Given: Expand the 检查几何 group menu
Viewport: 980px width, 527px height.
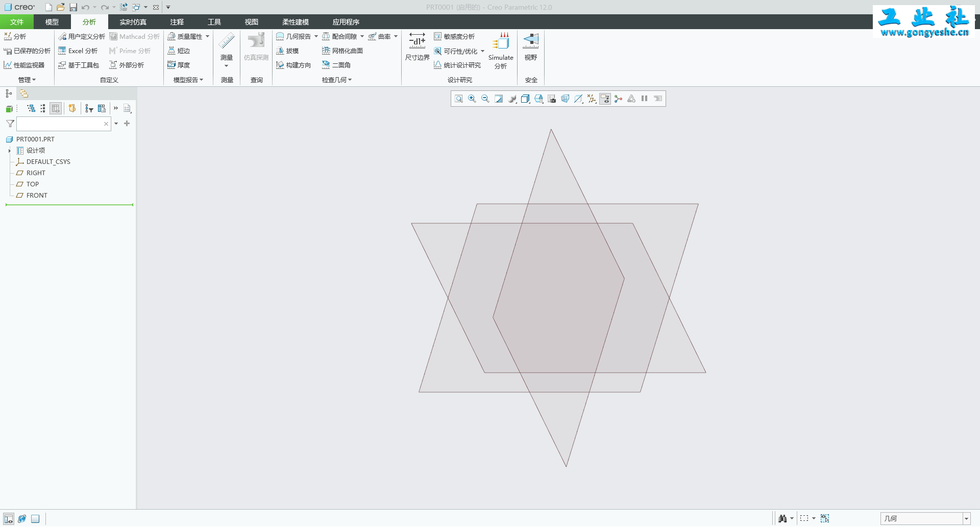Looking at the screenshot, I should (337, 80).
